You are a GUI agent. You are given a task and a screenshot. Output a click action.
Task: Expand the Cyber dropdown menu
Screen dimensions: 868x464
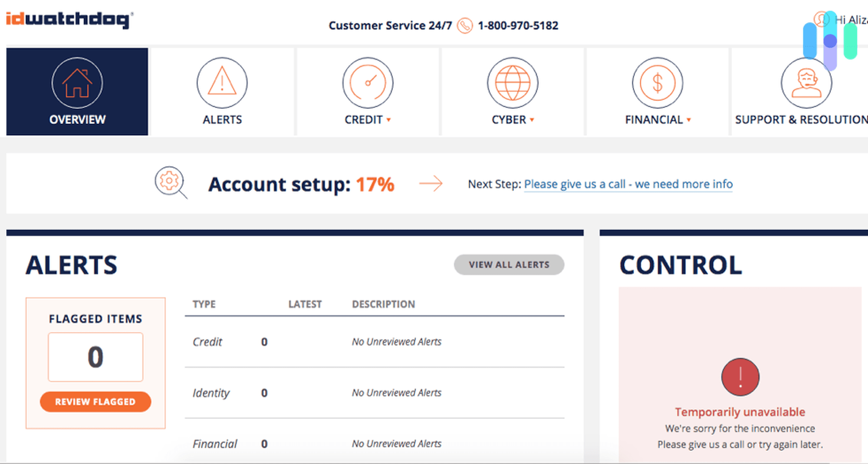click(533, 120)
